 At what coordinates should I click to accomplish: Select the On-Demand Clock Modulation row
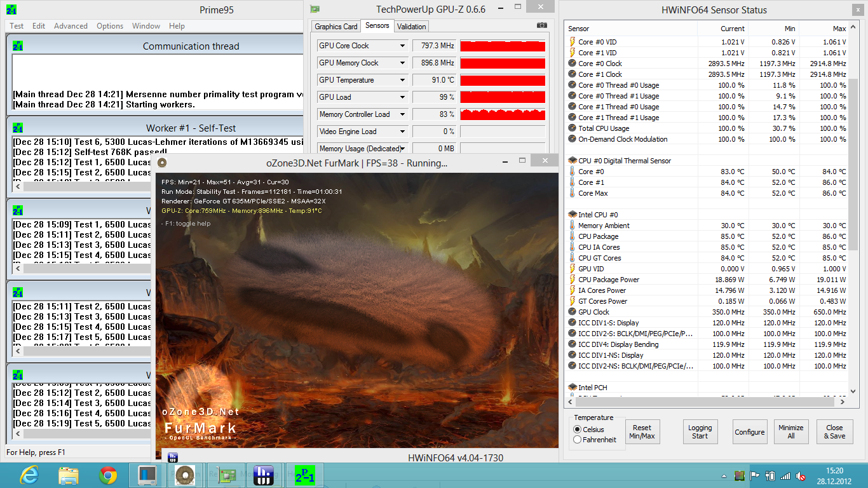[x=707, y=139]
